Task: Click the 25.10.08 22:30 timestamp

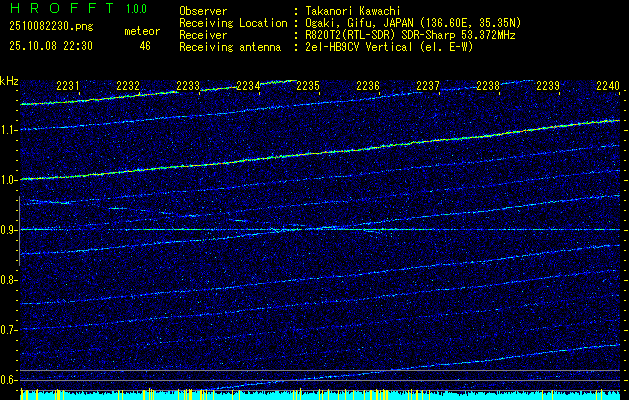Action: (x=49, y=46)
